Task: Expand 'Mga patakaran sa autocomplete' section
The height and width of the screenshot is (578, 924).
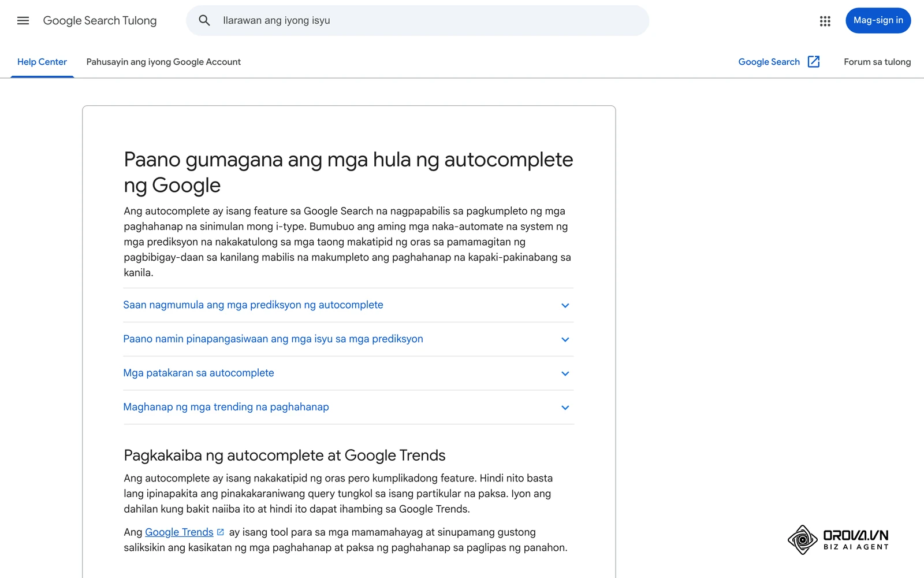Action: click(348, 373)
